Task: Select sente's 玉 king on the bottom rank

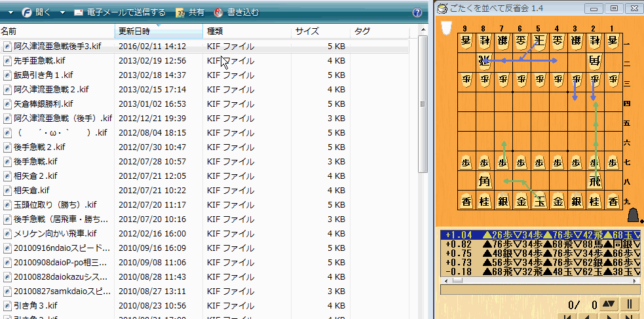Action: click(x=540, y=200)
